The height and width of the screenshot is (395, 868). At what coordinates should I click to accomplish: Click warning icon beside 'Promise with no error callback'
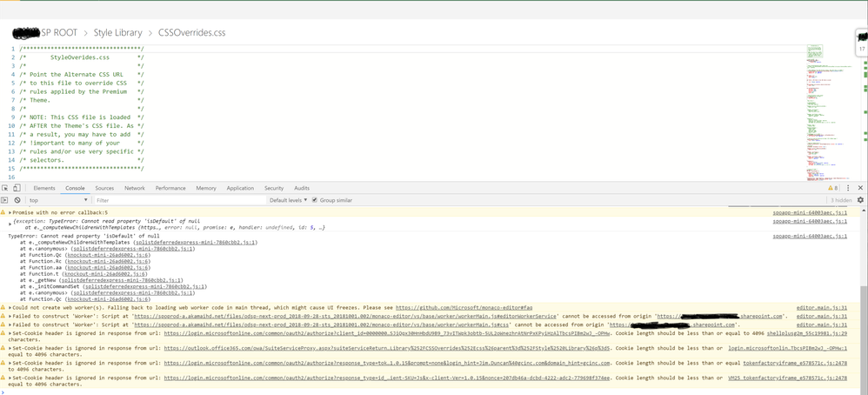coord(3,213)
